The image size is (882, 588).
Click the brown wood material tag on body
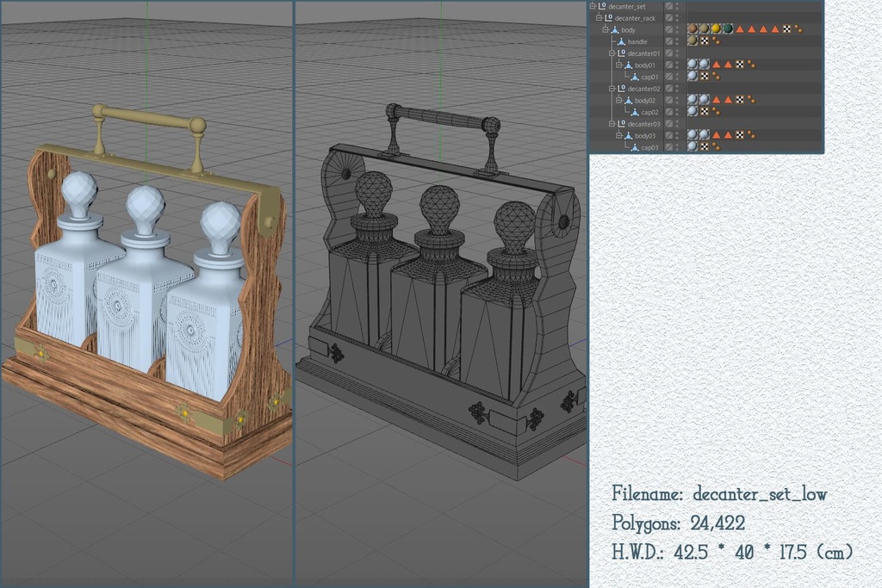coord(693,28)
